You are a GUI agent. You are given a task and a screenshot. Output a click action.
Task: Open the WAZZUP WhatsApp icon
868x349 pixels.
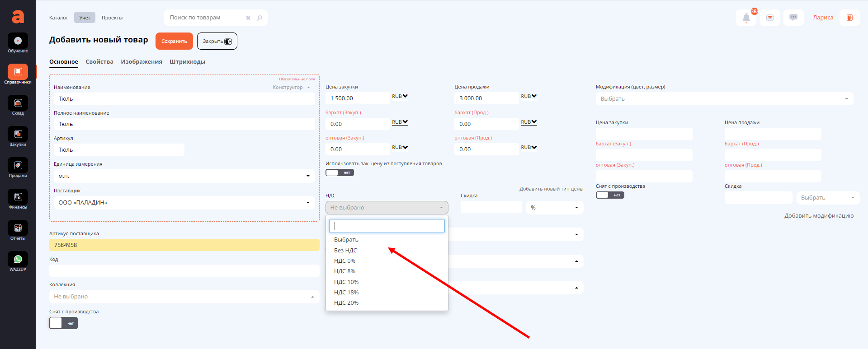(18, 260)
